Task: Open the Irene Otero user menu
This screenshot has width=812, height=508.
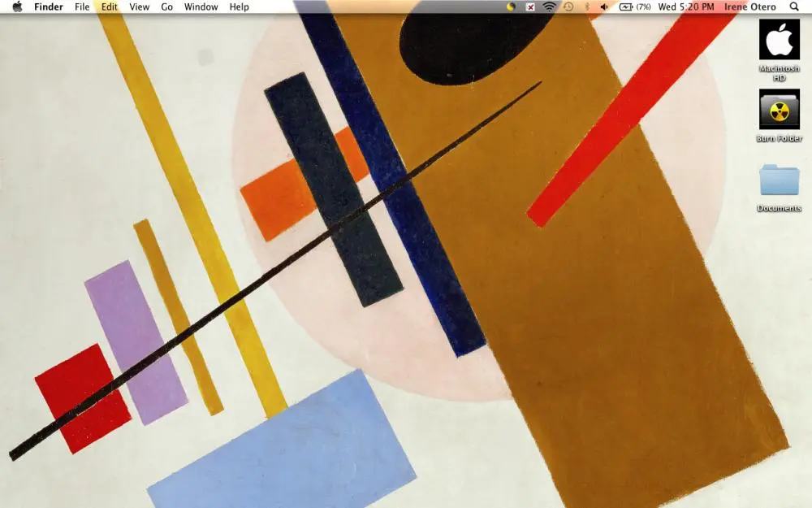Action: 749,7
